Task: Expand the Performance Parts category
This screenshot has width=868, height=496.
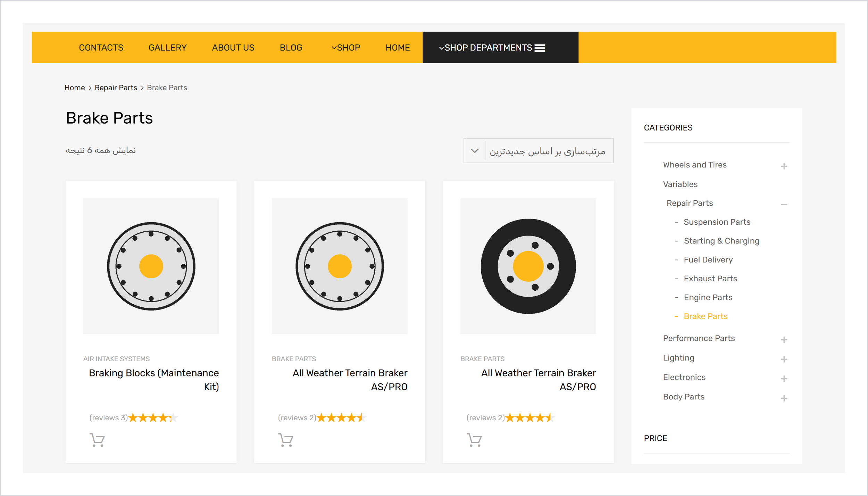Action: 784,340
